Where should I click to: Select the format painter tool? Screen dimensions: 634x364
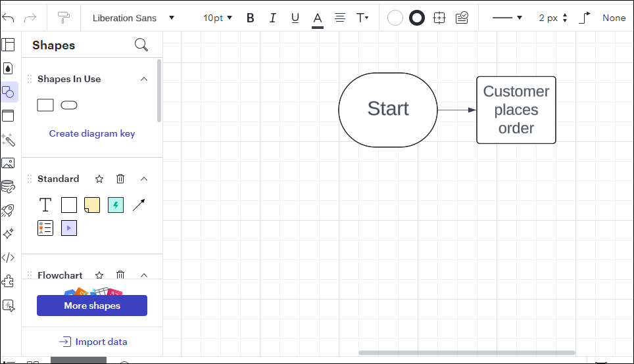click(x=64, y=18)
